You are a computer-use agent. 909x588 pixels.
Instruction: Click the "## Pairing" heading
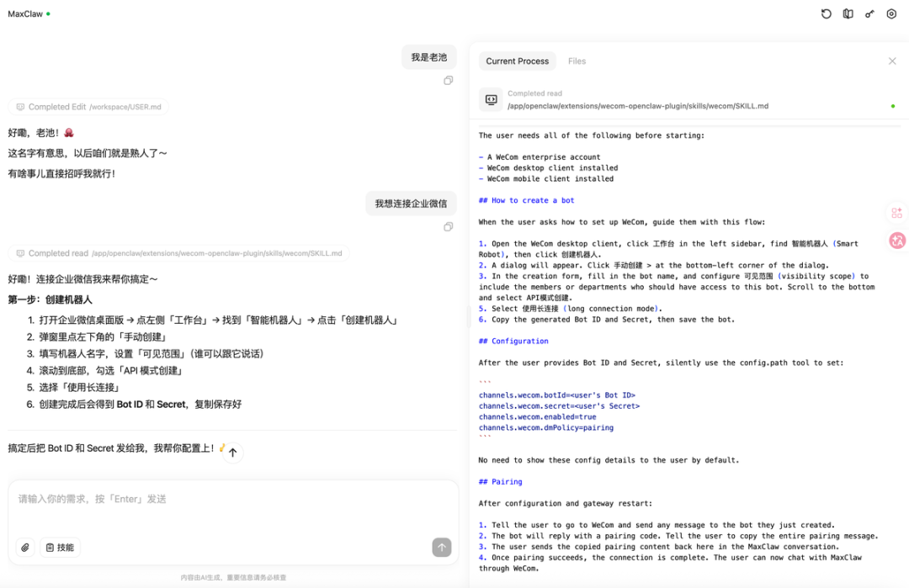click(x=500, y=482)
